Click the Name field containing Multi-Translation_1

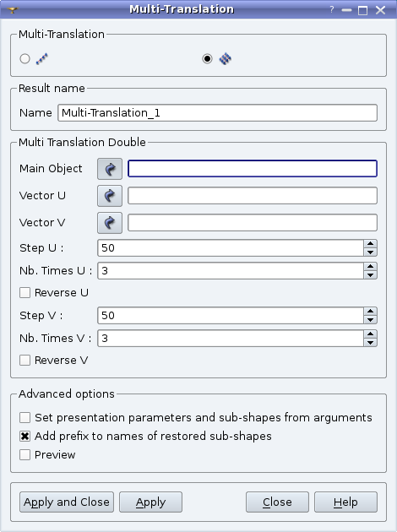pyautogui.click(x=217, y=112)
